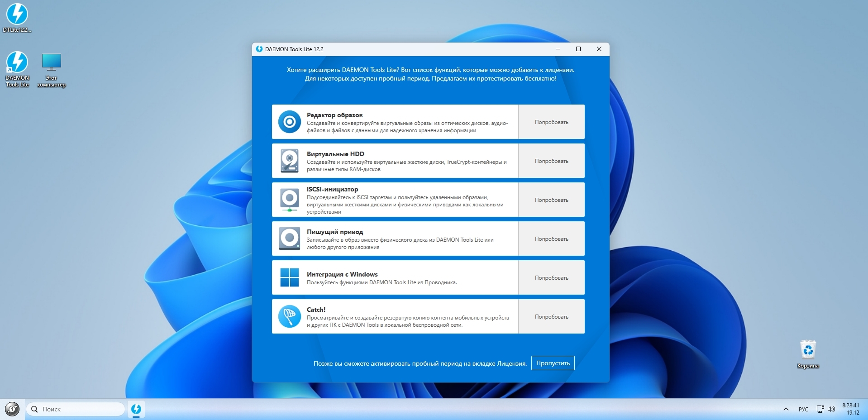Close the DAEMON Tools Lite window
868x420 pixels.
pos(599,49)
